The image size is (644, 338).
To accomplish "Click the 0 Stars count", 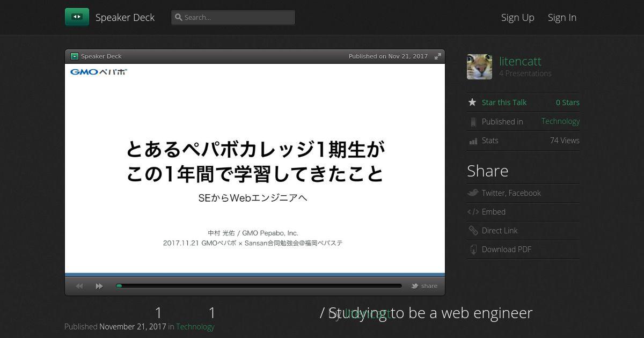I will (x=568, y=102).
